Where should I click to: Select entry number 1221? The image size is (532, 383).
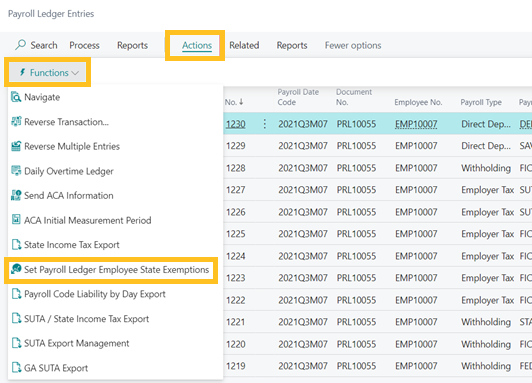(x=235, y=322)
